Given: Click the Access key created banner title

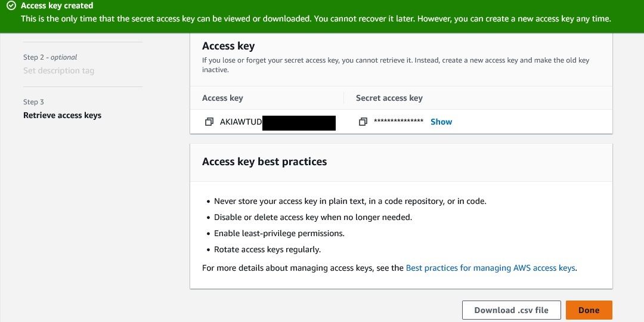Looking at the screenshot, I should (57, 6).
